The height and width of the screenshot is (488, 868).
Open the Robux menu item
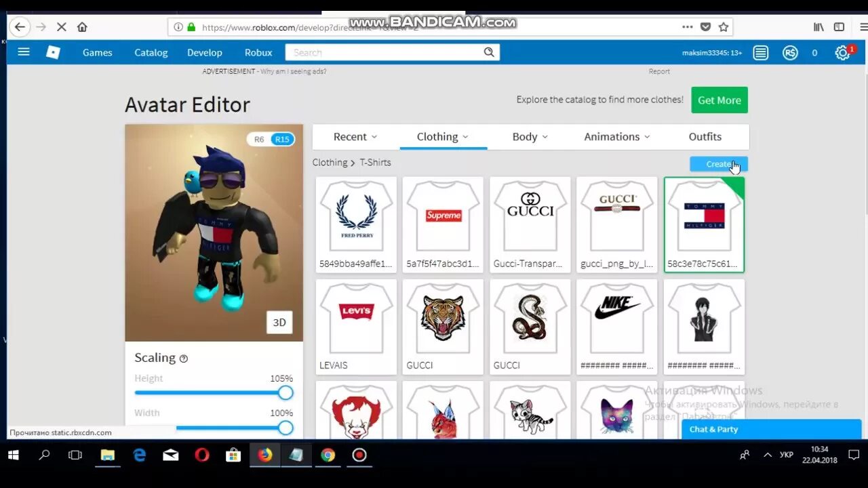[x=258, y=52]
